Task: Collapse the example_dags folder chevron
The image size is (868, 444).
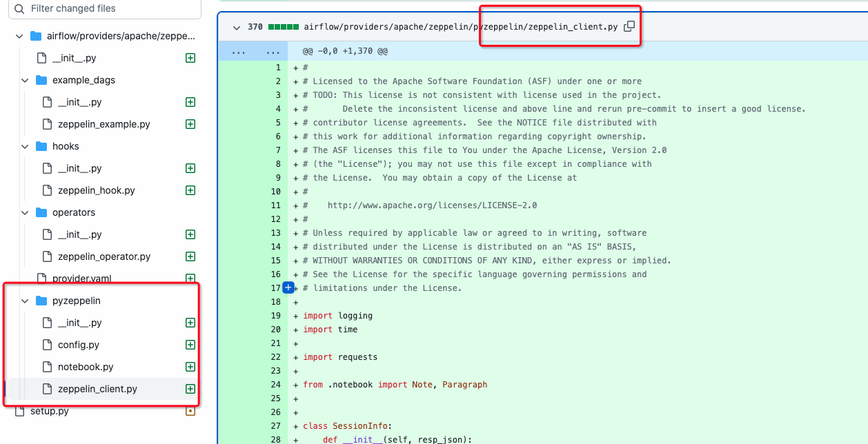Action: 25,80
